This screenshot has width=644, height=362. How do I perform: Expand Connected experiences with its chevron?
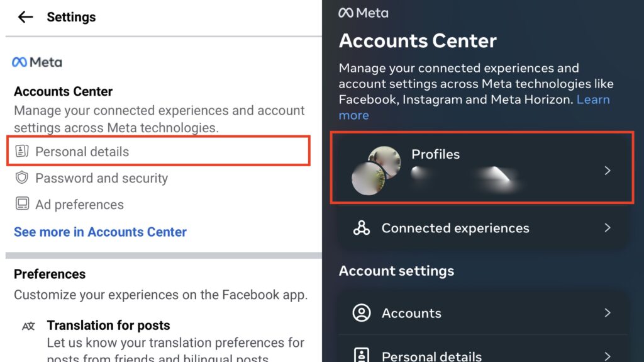click(607, 228)
